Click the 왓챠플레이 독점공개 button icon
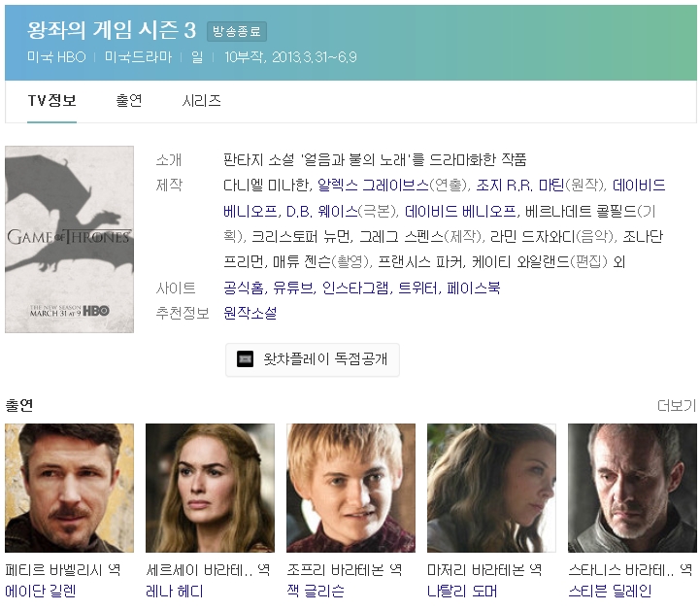Viewport: 700px width, 610px height. pyautogui.click(x=245, y=359)
